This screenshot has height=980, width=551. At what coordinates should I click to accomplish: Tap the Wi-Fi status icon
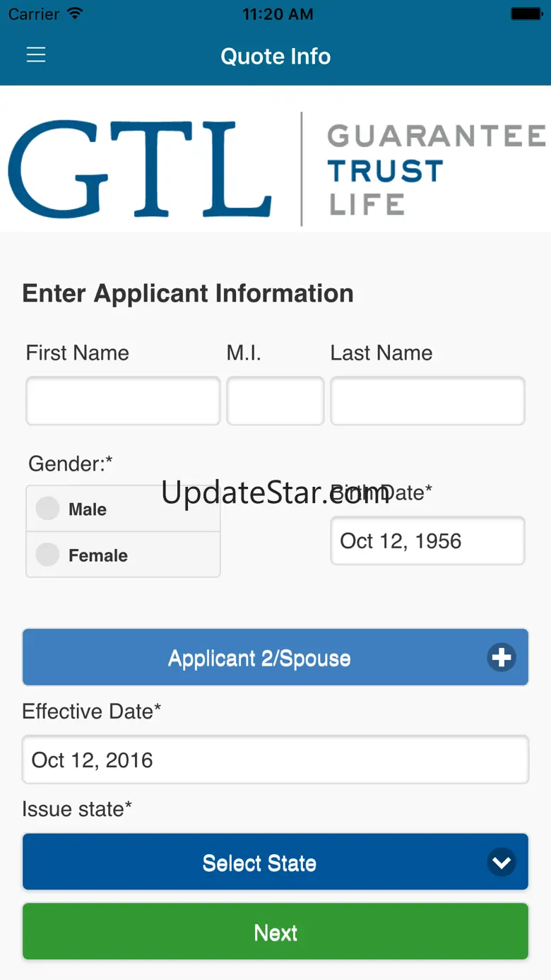tap(74, 14)
